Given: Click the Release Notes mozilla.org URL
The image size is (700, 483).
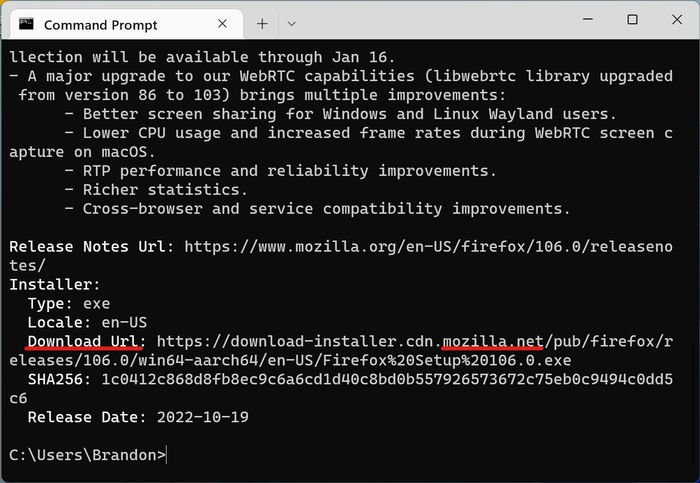Looking at the screenshot, I should [341, 256].
